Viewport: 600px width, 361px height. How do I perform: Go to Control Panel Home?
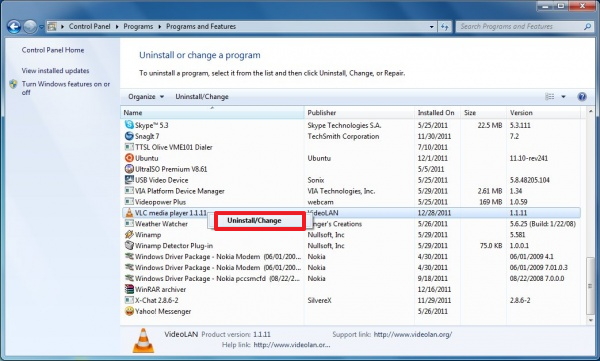(53, 50)
